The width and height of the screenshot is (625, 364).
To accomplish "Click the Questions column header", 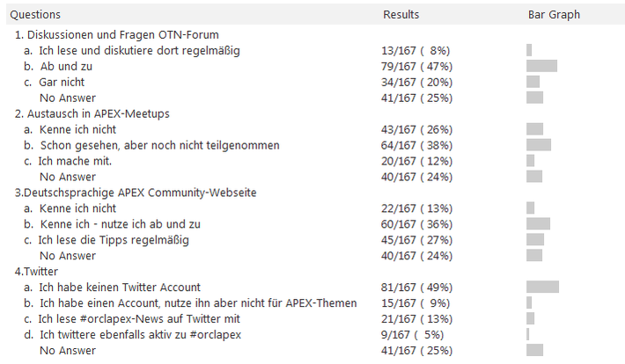I will [x=35, y=15].
